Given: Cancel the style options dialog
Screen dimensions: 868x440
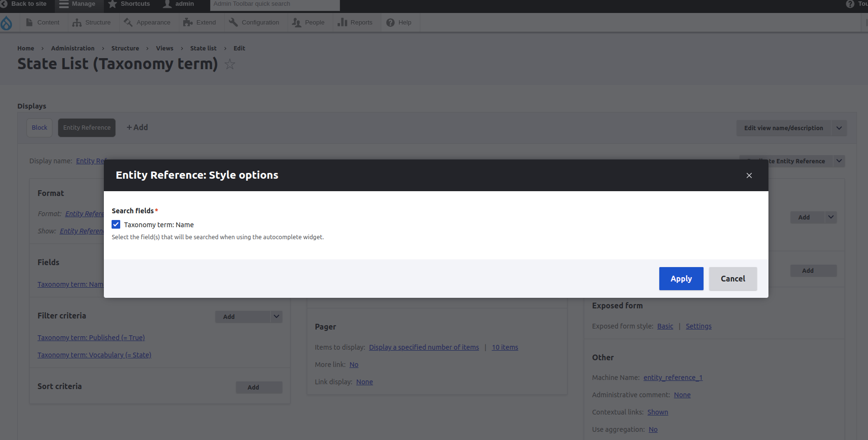Looking at the screenshot, I should click(x=733, y=279).
